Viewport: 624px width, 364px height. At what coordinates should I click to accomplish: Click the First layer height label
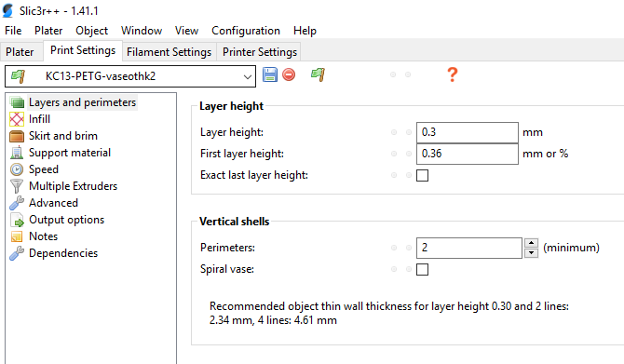[x=242, y=154]
